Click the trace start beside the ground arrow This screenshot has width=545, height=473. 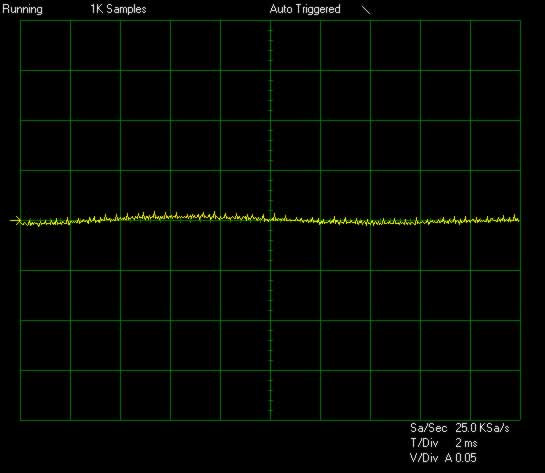24,222
